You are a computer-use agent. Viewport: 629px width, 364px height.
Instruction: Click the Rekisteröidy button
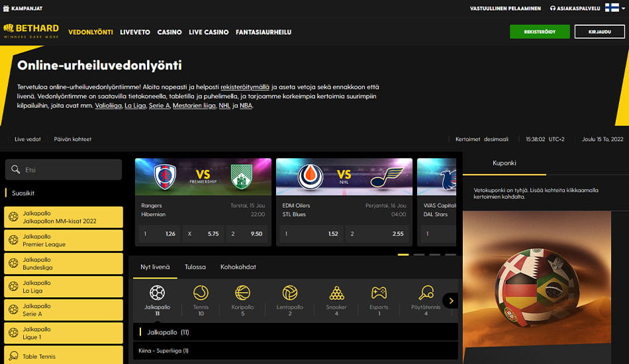pyautogui.click(x=540, y=32)
